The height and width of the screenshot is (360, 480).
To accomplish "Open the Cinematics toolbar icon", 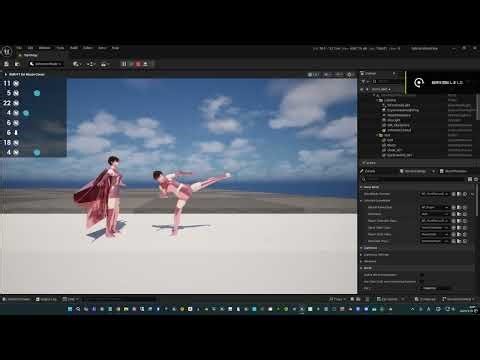I will pos(105,64).
